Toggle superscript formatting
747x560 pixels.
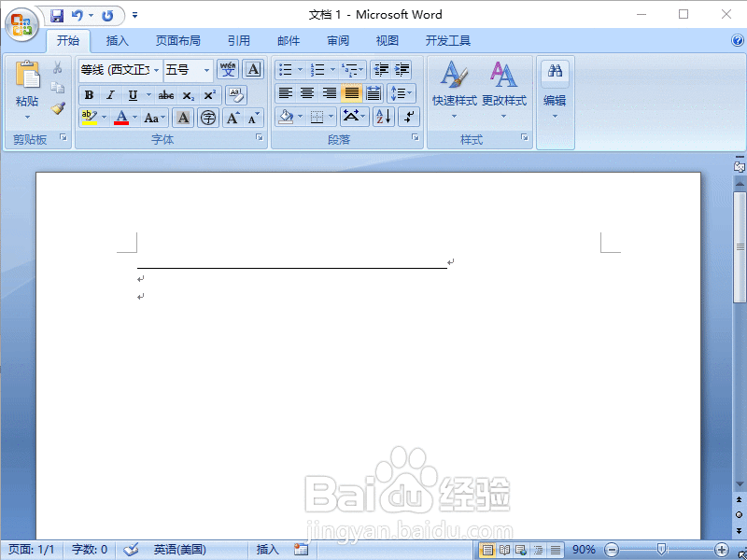tap(209, 95)
